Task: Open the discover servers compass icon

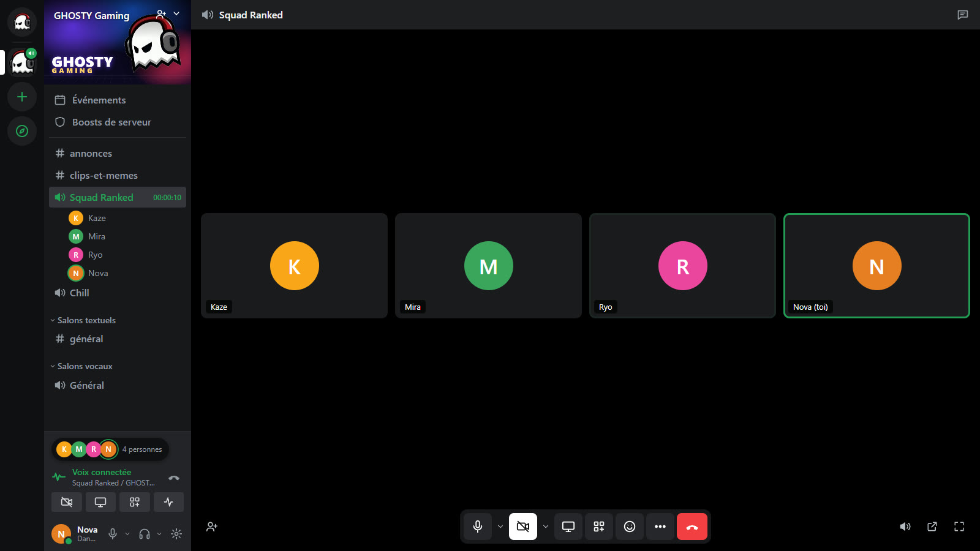Action: click(22, 131)
